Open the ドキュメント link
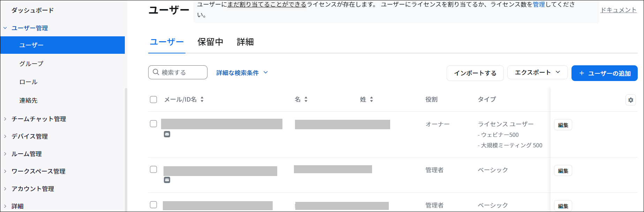The width and height of the screenshot is (644, 212). [619, 10]
